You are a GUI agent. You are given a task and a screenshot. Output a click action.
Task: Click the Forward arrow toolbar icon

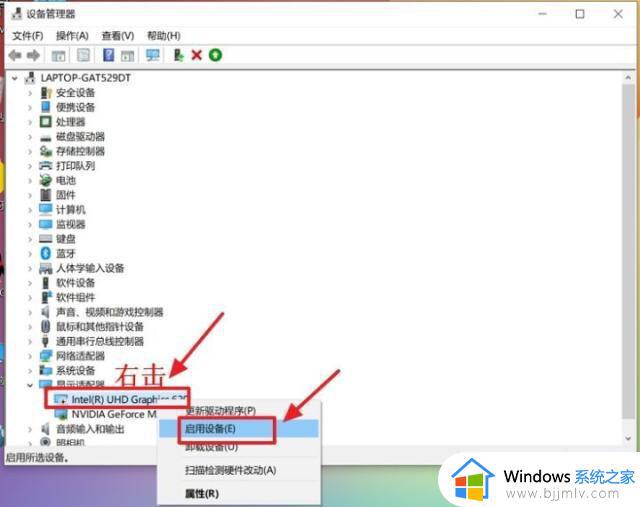pos(33,55)
